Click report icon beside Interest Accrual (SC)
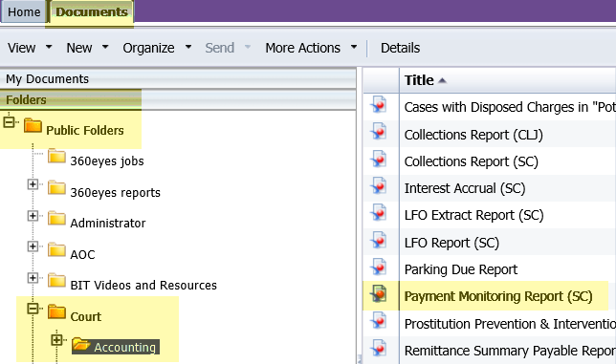 [x=379, y=186]
